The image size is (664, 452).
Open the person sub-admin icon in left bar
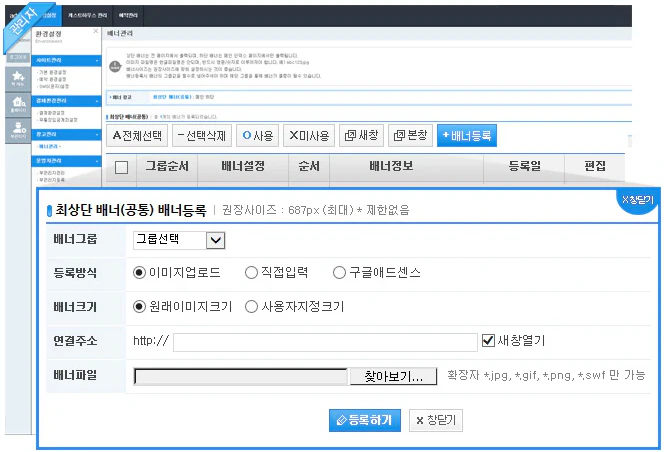18,130
